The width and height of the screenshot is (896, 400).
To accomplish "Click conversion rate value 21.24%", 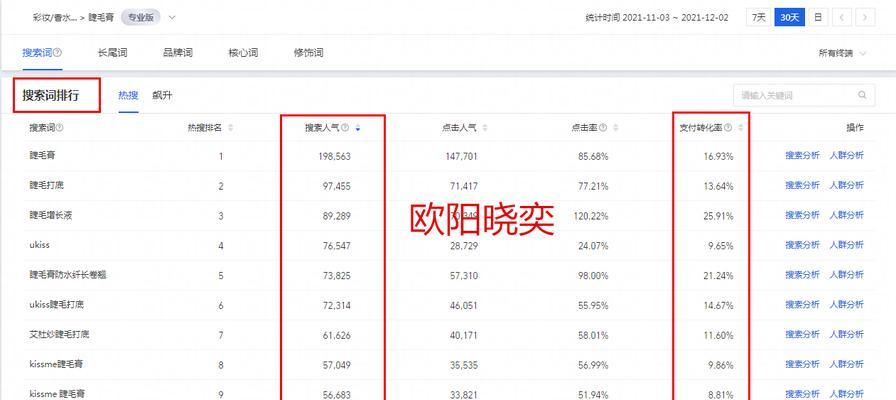I will pyautogui.click(x=718, y=275).
